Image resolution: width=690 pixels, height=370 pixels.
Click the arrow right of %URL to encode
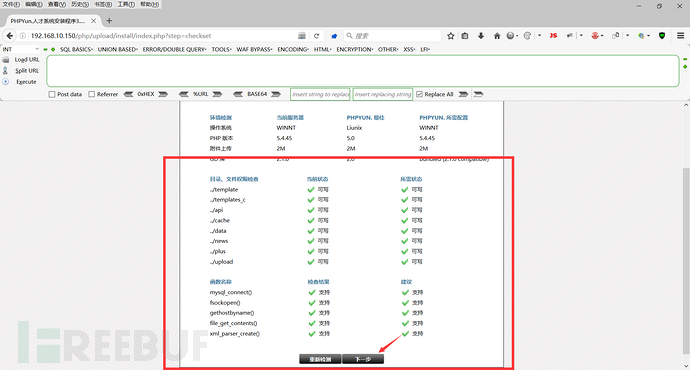pos(217,94)
